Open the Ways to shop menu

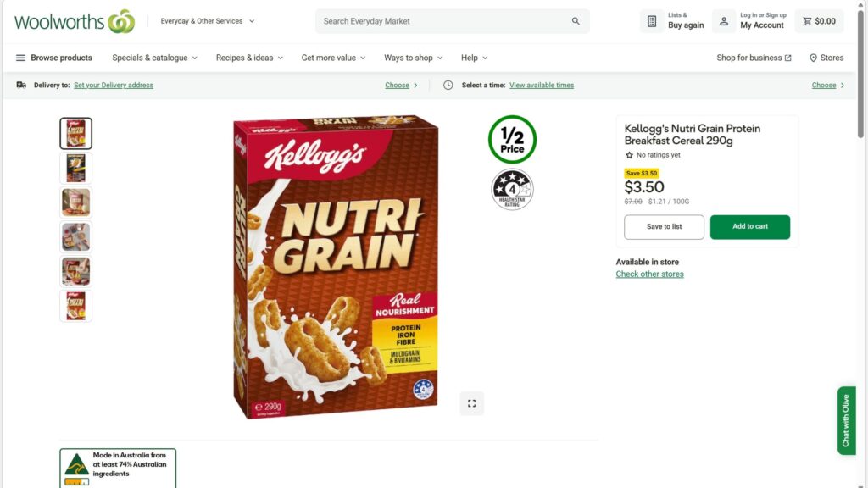413,58
